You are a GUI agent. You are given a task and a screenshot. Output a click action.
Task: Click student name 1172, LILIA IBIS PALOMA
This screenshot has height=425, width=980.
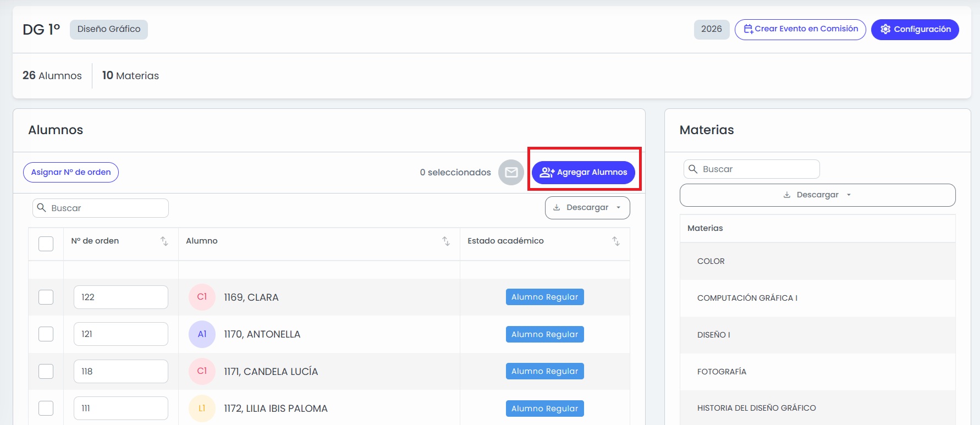276,409
